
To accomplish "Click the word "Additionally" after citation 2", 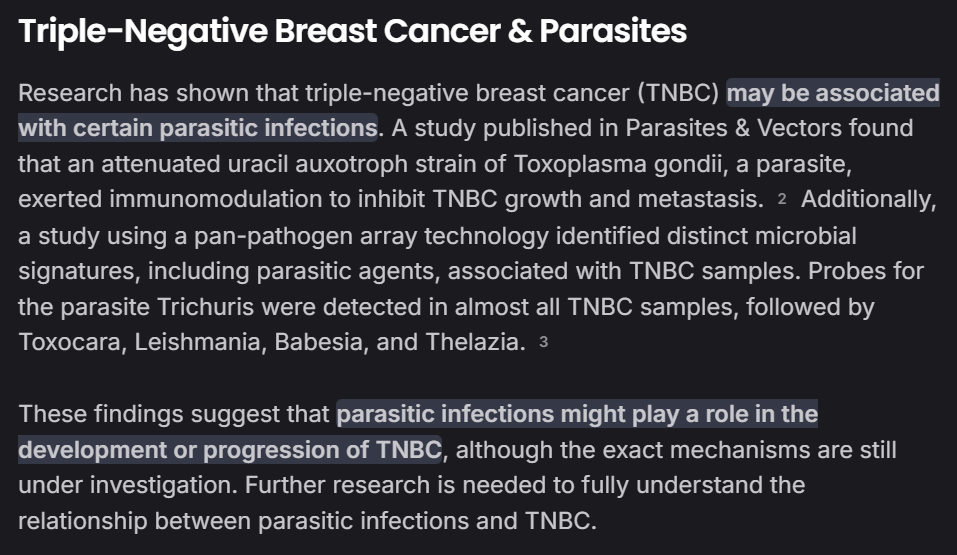I will (867, 199).
